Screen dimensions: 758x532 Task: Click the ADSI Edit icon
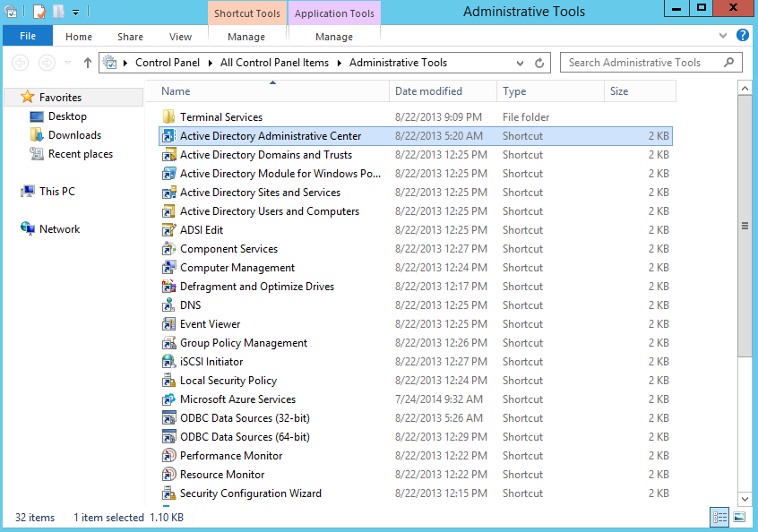pos(168,230)
